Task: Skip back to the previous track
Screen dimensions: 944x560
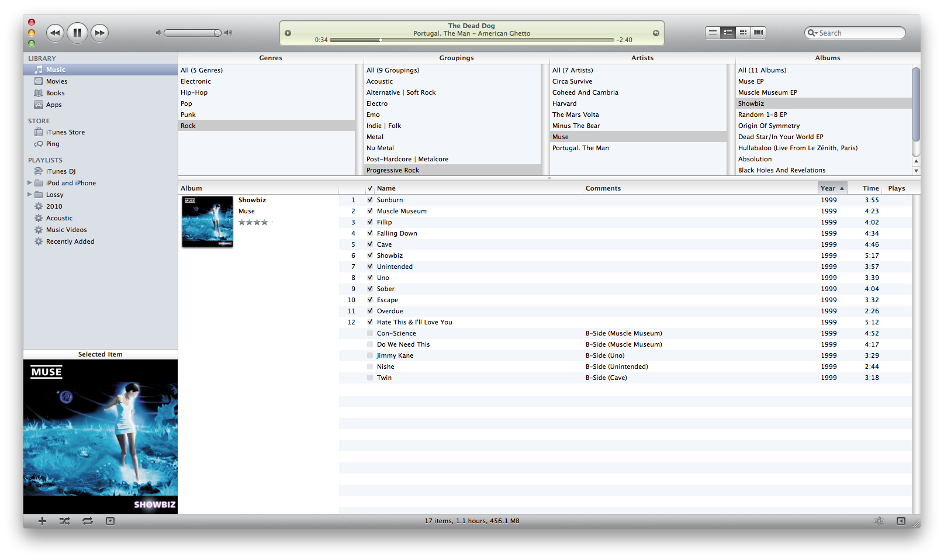Action: pyautogui.click(x=55, y=33)
